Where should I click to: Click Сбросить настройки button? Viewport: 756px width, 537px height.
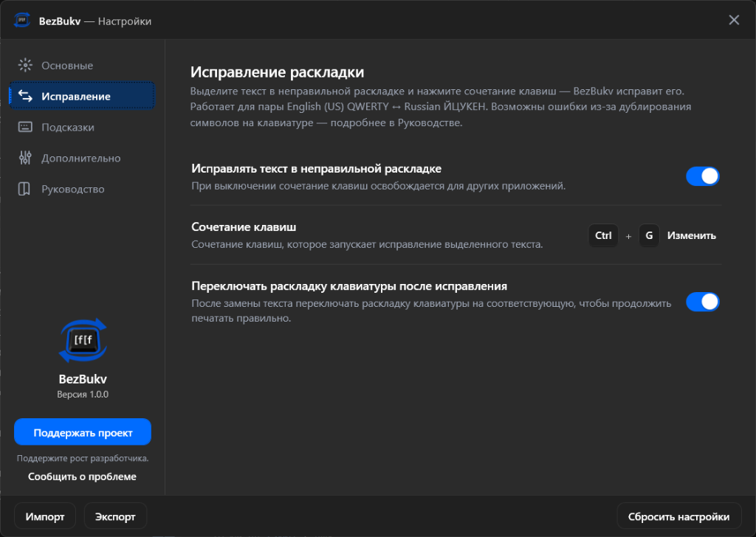coord(679,516)
